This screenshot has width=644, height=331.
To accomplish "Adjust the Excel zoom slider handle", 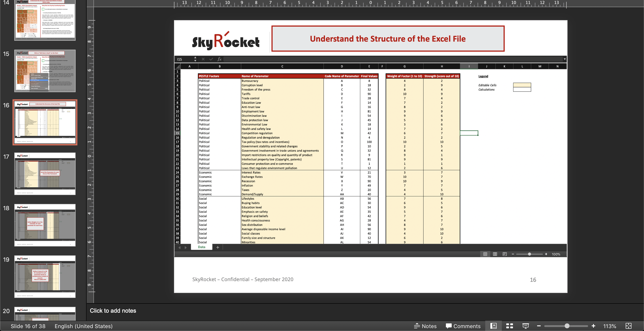I will 530,254.
